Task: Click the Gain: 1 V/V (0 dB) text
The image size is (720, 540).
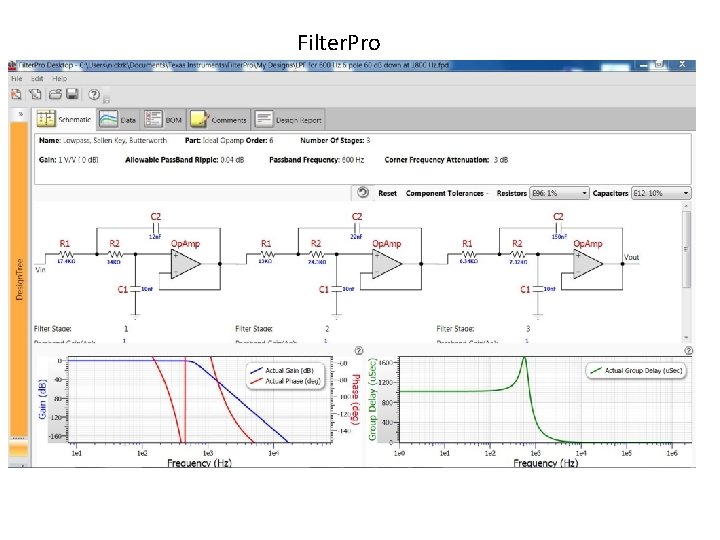Action: (x=68, y=160)
